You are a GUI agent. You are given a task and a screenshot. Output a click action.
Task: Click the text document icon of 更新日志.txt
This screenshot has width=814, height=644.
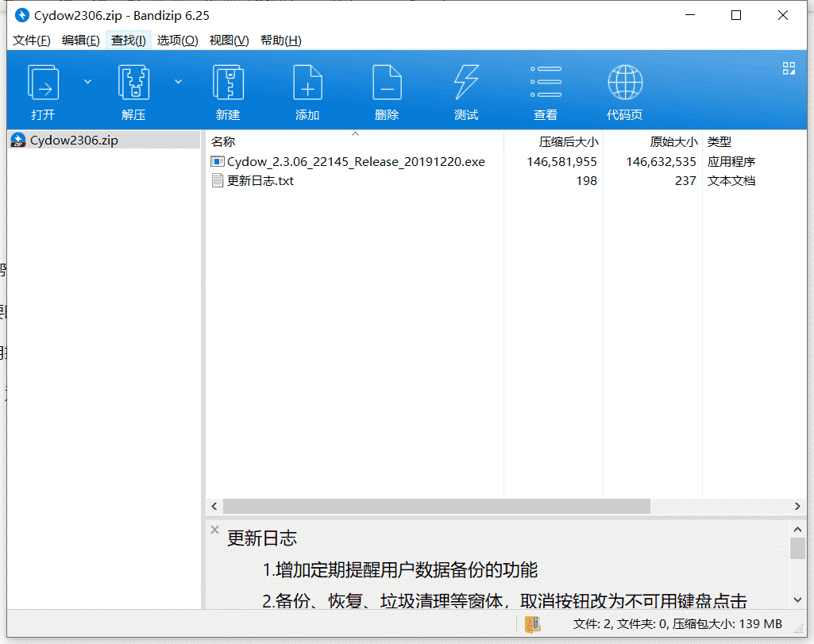point(217,180)
